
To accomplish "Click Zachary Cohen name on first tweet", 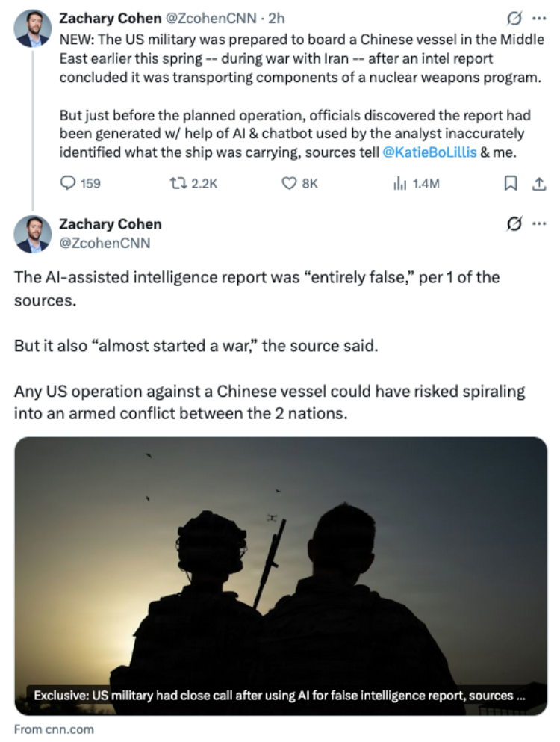I will coord(111,19).
